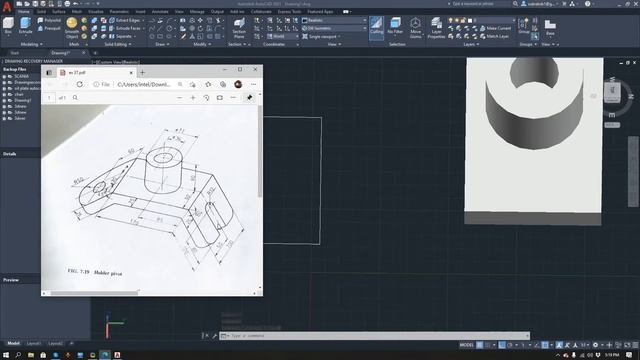Click the browser profile avatar

[x=238, y=84]
